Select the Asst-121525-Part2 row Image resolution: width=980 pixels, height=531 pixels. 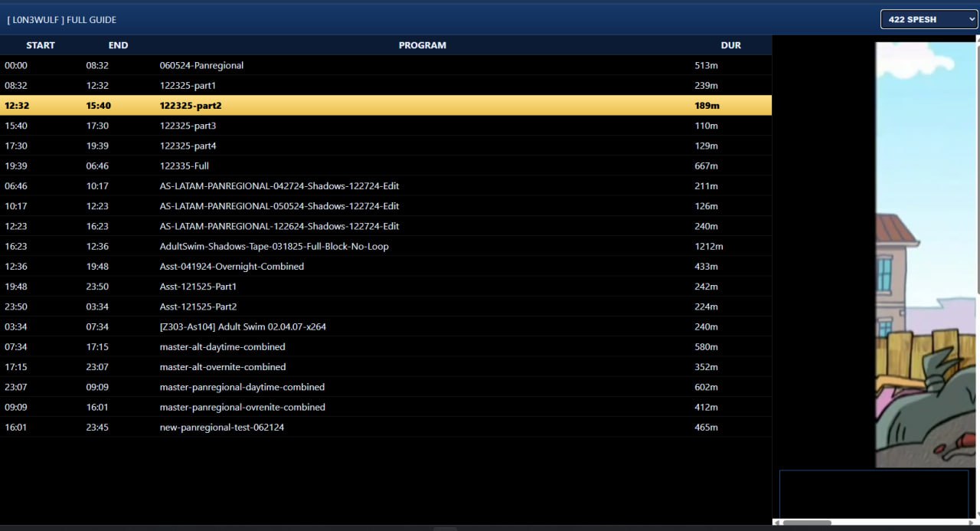(x=198, y=306)
